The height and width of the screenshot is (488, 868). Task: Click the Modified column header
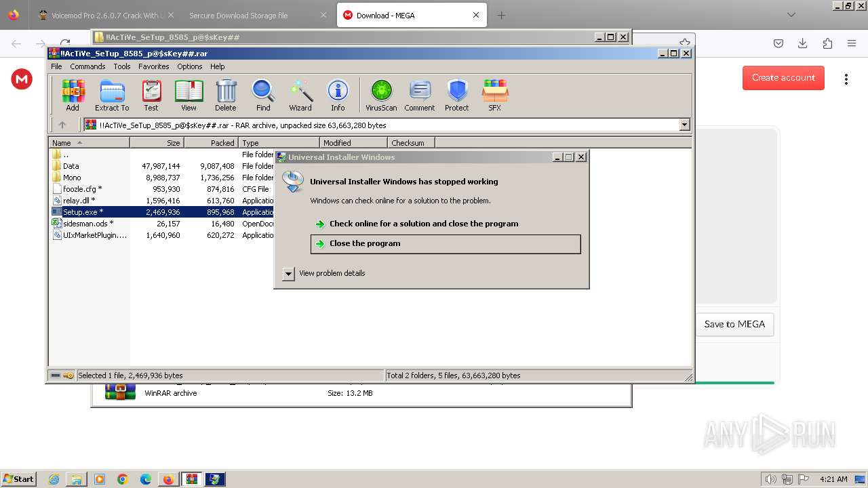[353, 143]
